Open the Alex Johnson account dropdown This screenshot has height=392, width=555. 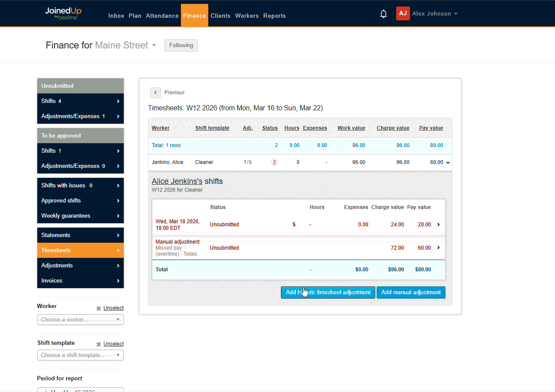pyautogui.click(x=434, y=13)
